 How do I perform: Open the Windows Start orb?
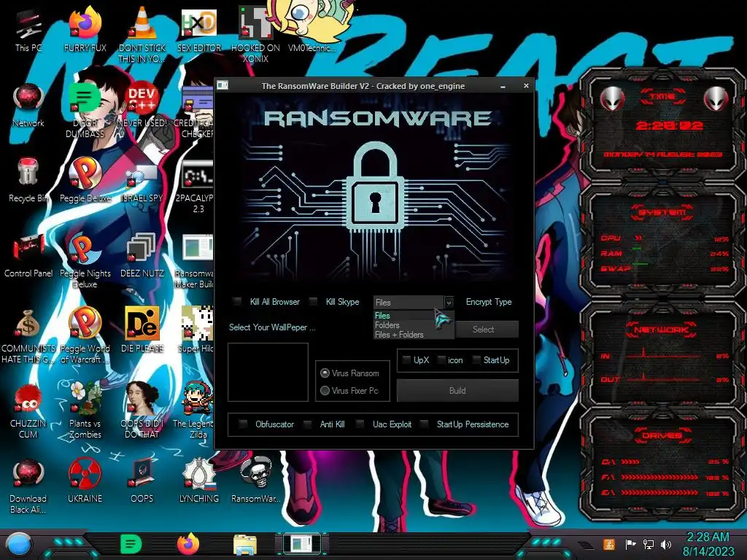pyautogui.click(x=18, y=545)
